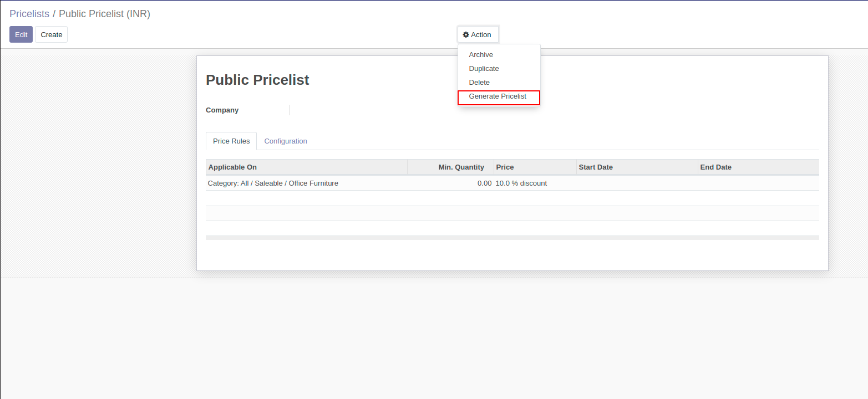Sort by Start Date column

[637, 167]
